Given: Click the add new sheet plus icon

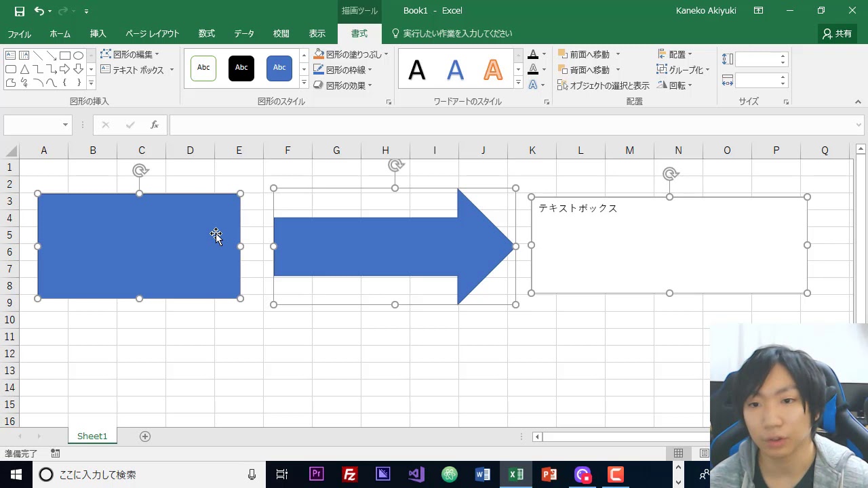Looking at the screenshot, I should pos(144,436).
